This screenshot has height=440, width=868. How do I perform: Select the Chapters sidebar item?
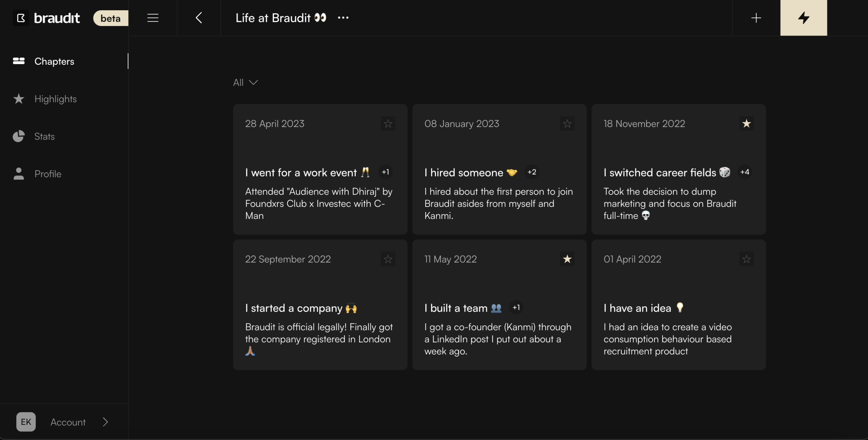[54, 61]
